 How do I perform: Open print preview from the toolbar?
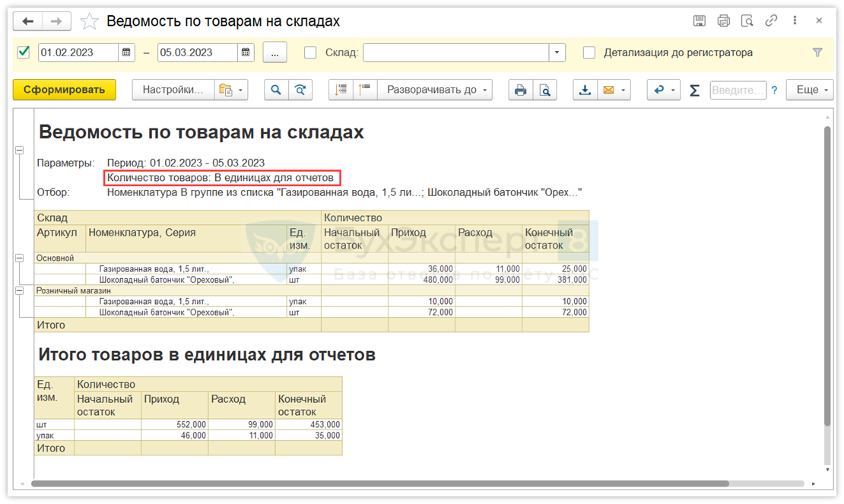pos(544,90)
